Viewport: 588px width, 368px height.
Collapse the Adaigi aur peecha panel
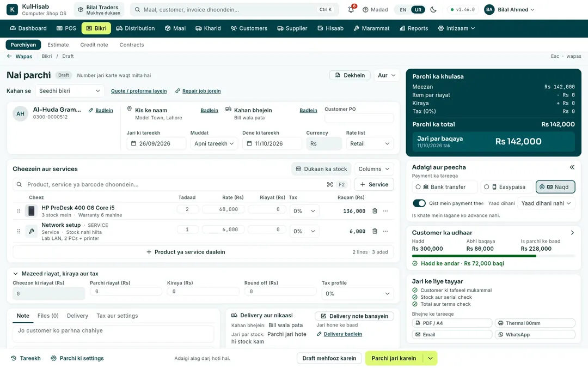click(x=572, y=167)
